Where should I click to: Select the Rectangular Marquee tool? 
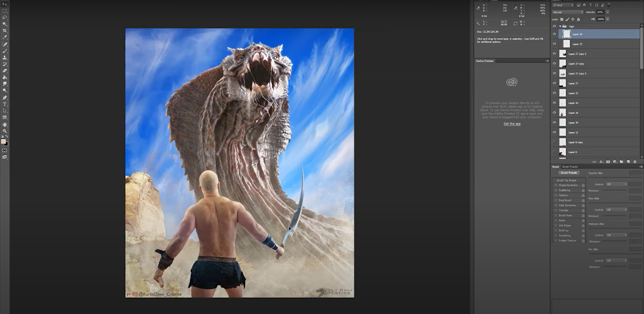5,11
